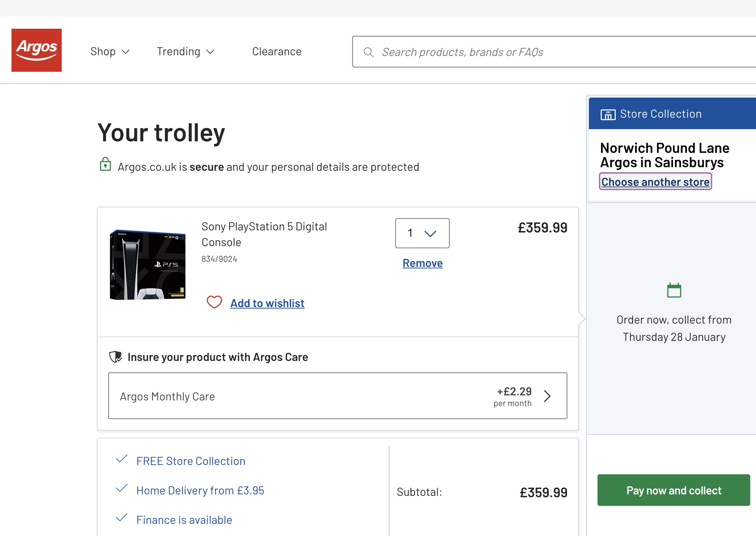Expand the Shop menu
Screen dimensions: 756x536
click(110, 52)
